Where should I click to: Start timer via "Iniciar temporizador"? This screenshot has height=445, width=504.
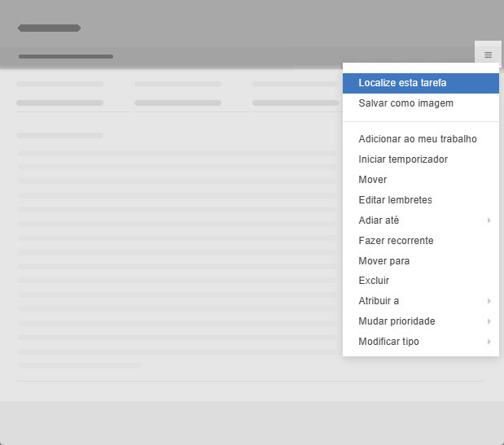(x=421, y=159)
